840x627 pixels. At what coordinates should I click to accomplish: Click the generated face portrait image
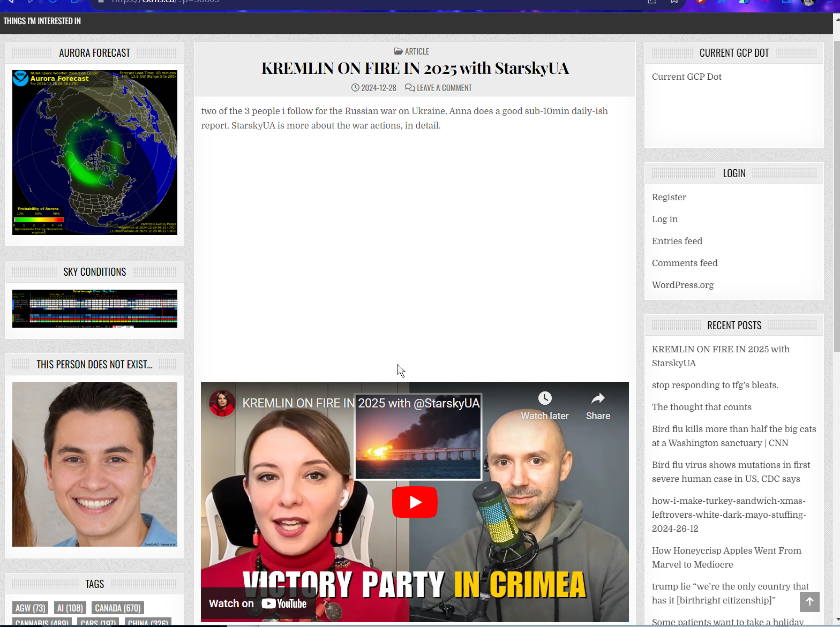click(95, 464)
